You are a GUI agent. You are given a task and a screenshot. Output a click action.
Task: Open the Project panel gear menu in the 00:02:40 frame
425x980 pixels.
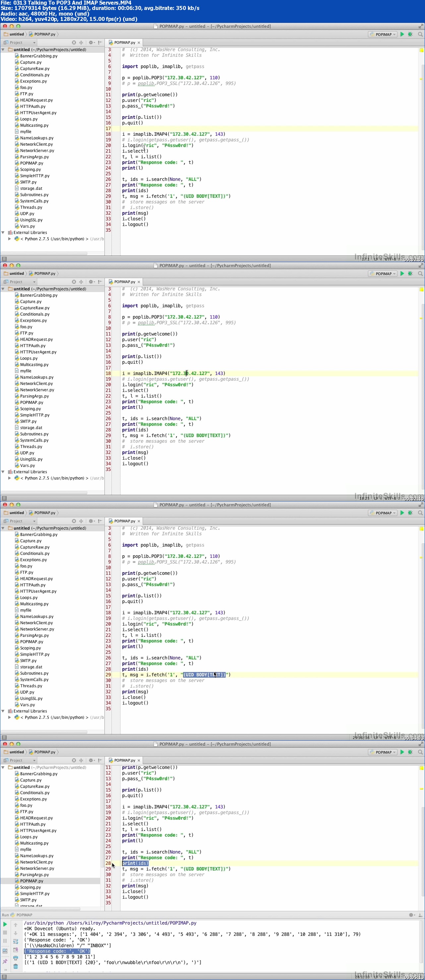[91, 282]
